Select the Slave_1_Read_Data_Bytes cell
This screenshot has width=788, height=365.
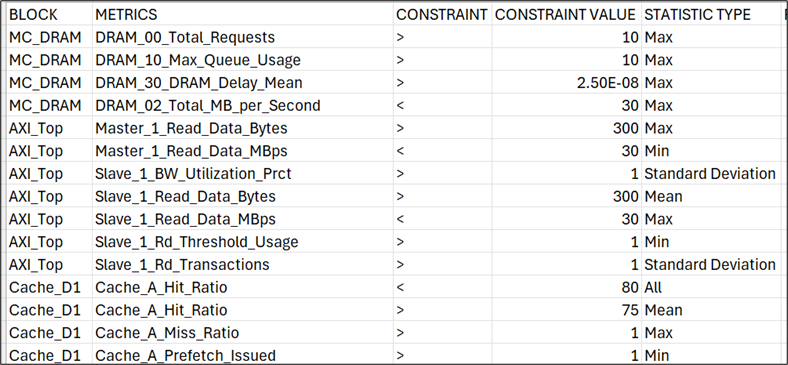(243, 196)
